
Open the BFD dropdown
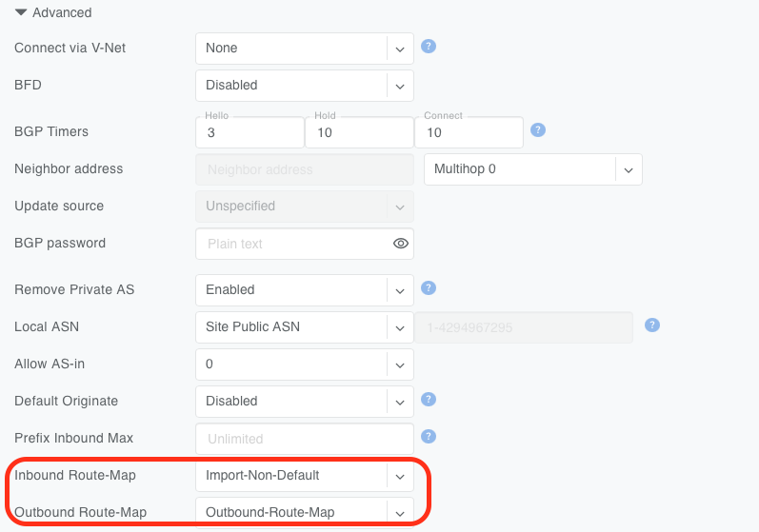(304, 85)
